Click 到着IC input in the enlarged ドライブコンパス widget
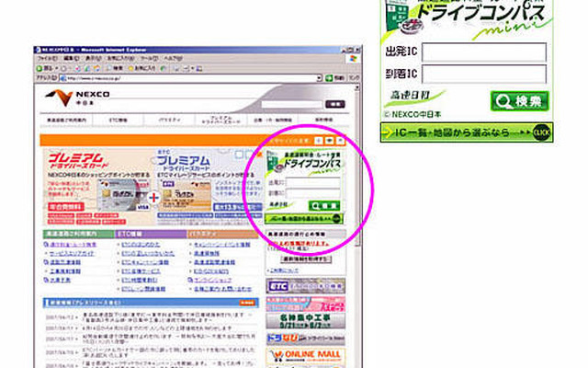The image size is (588, 368). point(484,74)
